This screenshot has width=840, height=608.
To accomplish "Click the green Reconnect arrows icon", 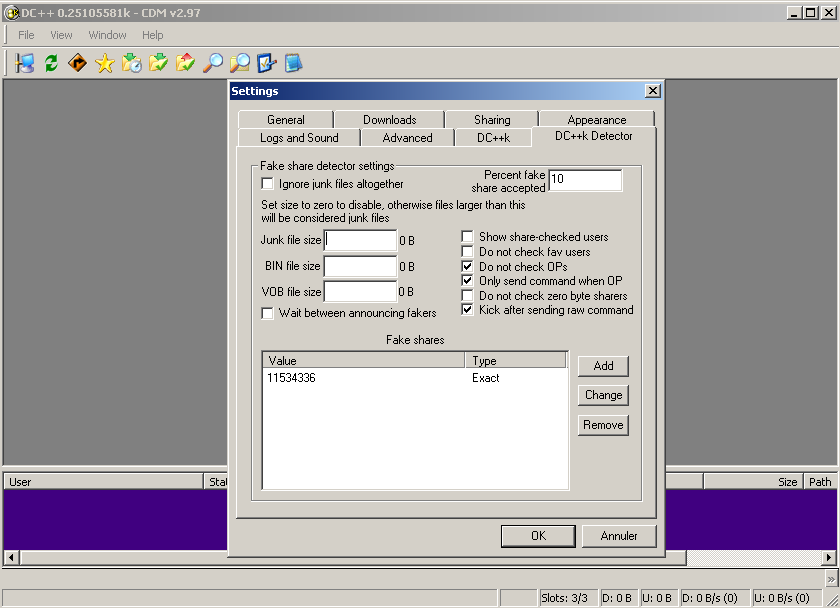I will [x=51, y=63].
